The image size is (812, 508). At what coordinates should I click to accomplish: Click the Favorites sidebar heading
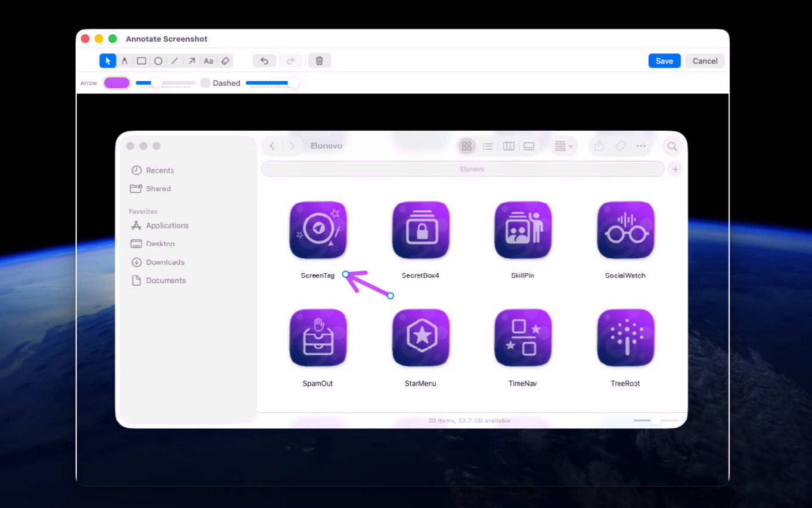[143, 211]
